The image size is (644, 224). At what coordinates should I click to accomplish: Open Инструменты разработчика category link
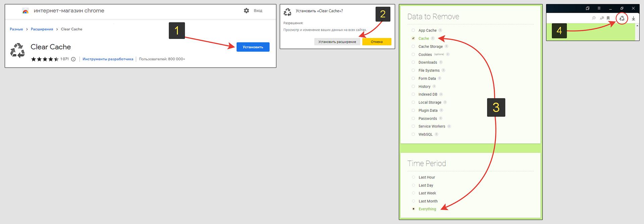(x=108, y=59)
